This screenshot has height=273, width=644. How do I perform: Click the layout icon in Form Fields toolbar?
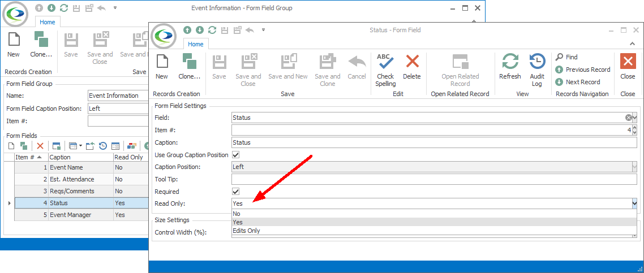(x=115, y=145)
